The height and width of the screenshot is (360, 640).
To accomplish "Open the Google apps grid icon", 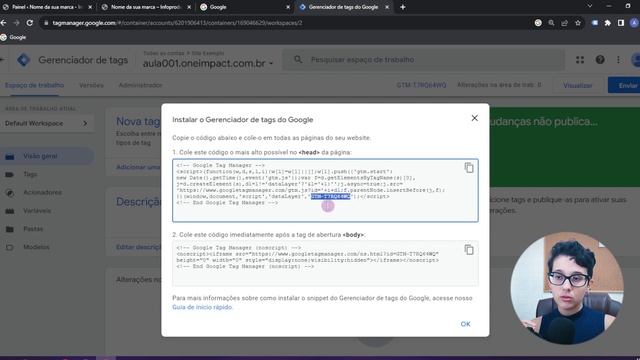I will [x=580, y=60].
